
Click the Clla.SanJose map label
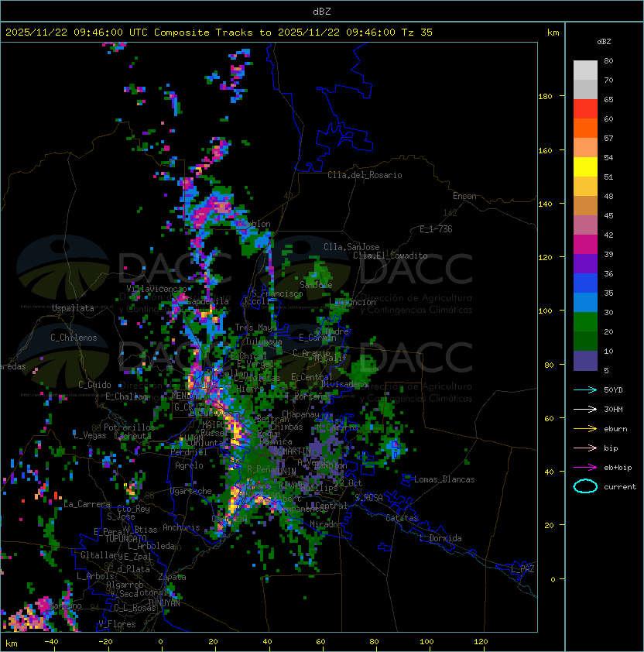pyautogui.click(x=351, y=247)
